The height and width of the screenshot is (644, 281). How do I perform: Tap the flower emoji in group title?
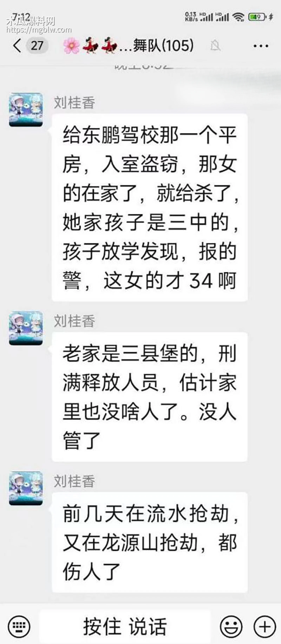[x=71, y=46]
